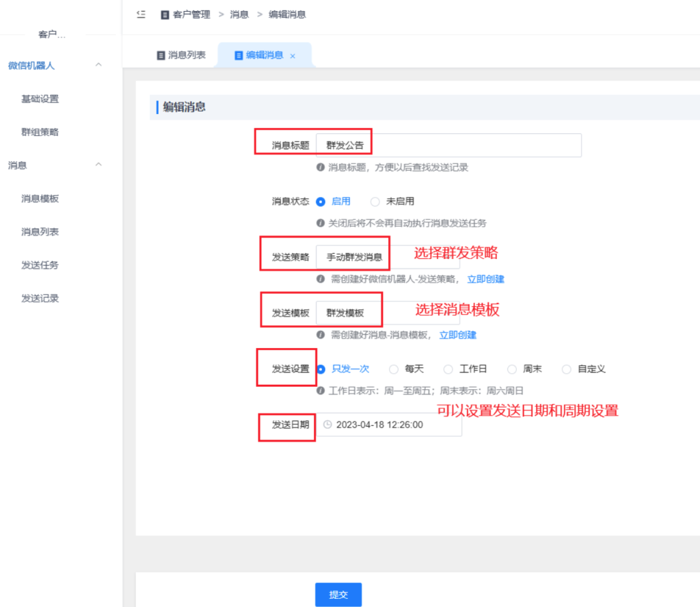Collapse the 消息 sidebar section

pos(98,165)
